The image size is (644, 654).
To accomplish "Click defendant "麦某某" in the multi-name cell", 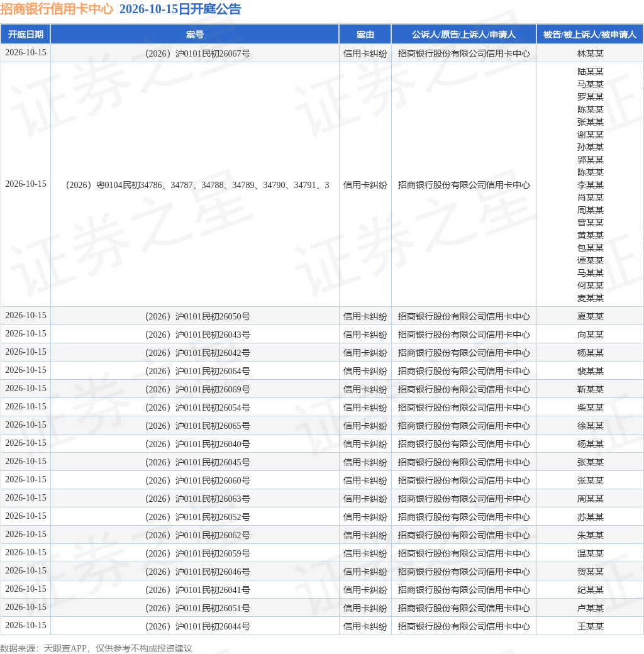I will pyautogui.click(x=590, y=298).
